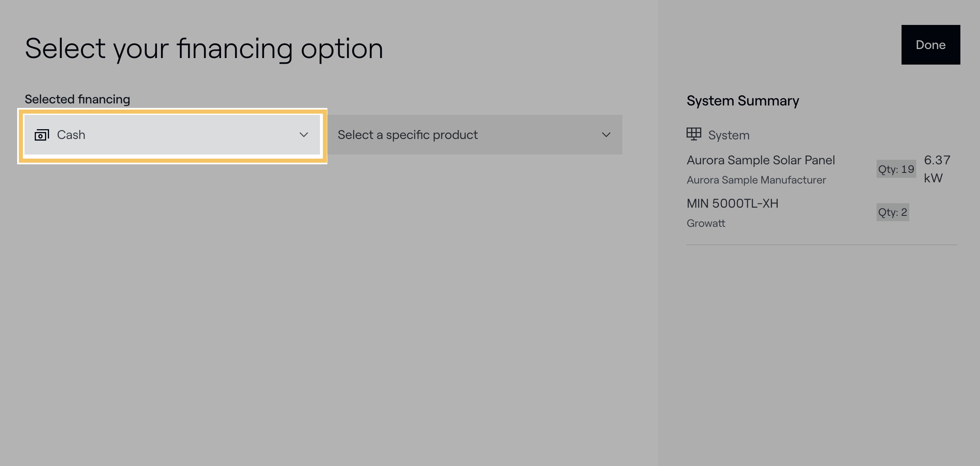
Task: Click the Done button
Action: coord(930,45)
